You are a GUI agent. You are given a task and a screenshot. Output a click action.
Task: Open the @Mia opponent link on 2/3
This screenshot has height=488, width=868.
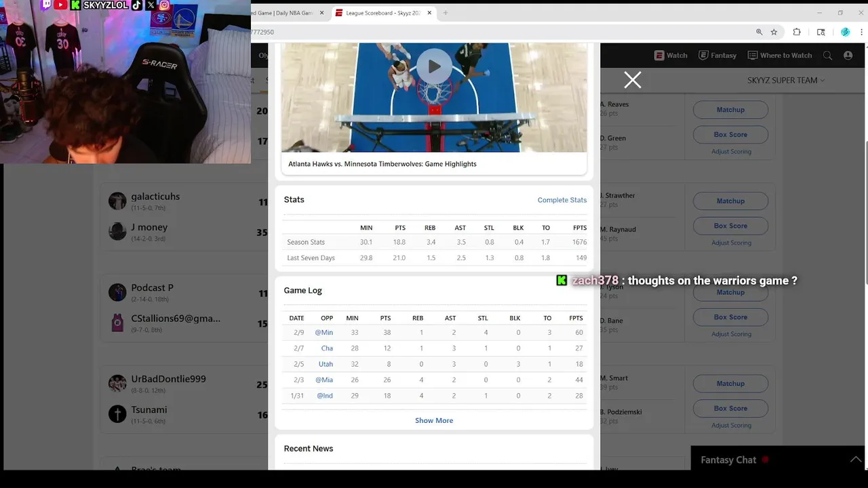(324, 380)
